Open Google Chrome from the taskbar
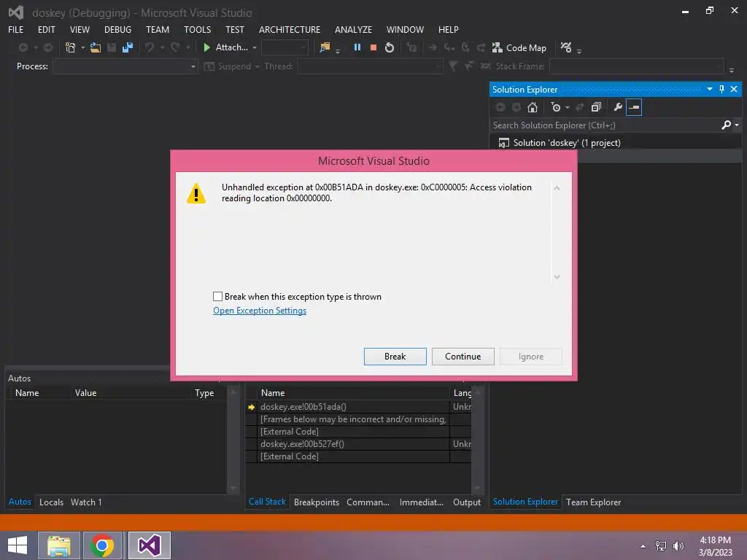The height and width of the screenshot is (560, 747). point(102,545)
